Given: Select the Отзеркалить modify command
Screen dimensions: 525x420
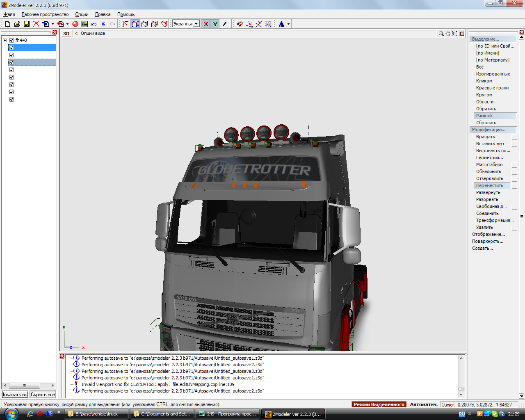Looking at the screenshot, I should 489,178.
